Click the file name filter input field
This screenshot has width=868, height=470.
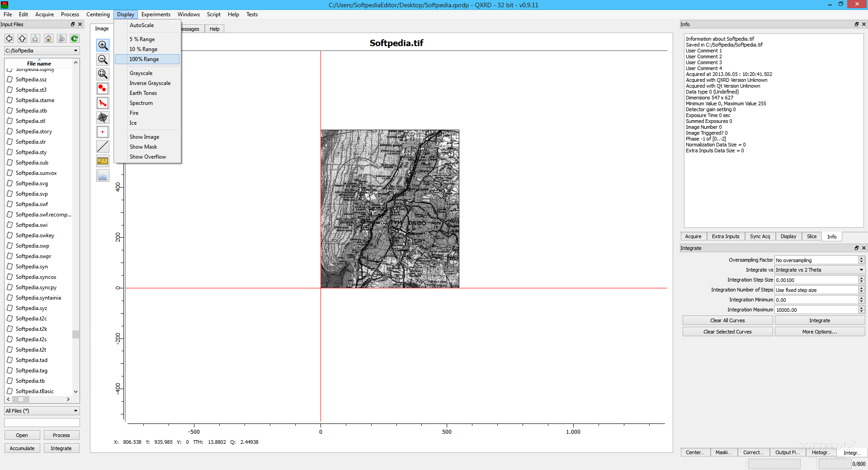[x=42, y=423]
